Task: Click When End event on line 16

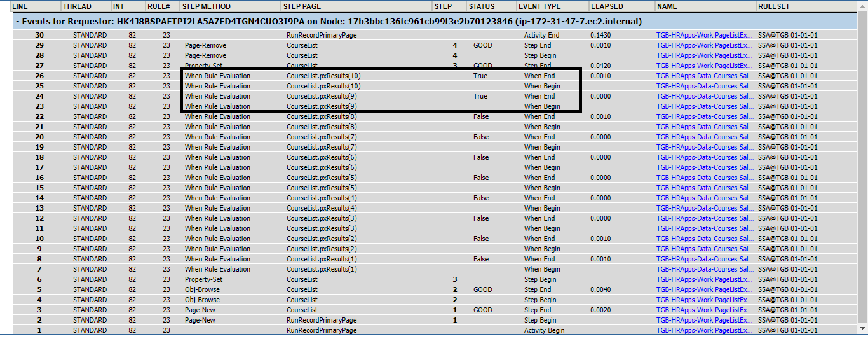Action: pyautogui.click(x=539, y=177)
